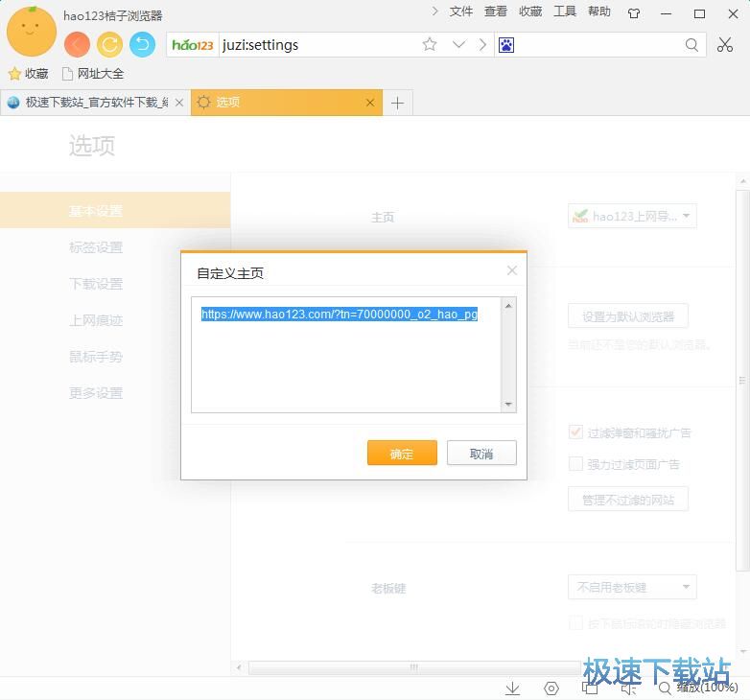This screenshot has height=700, width=750.
Task: Expand menu bar chevron arrow
Action: point(434,12)
